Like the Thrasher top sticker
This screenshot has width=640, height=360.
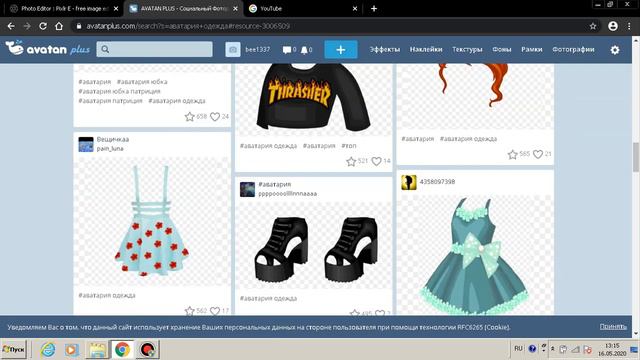click(376, 162)
